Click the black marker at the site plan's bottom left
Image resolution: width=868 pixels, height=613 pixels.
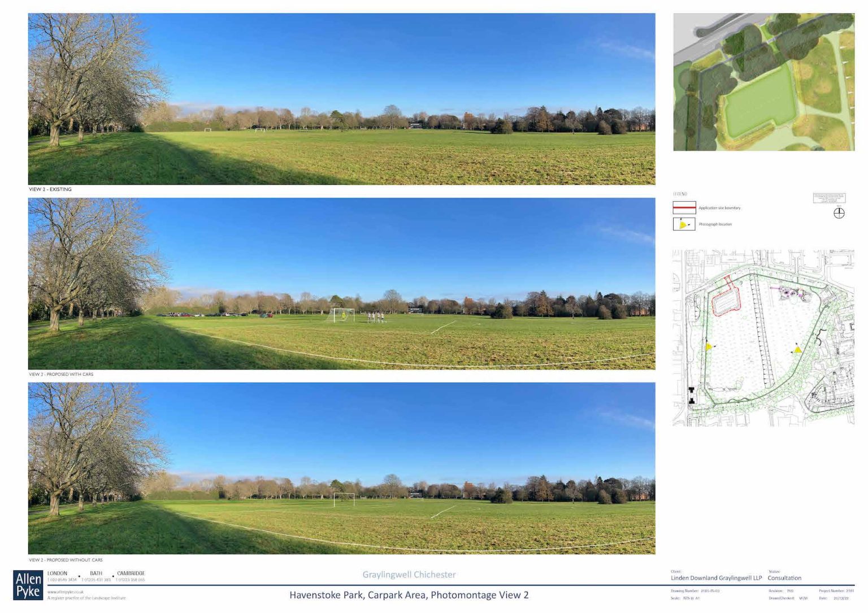coord(693,390)
